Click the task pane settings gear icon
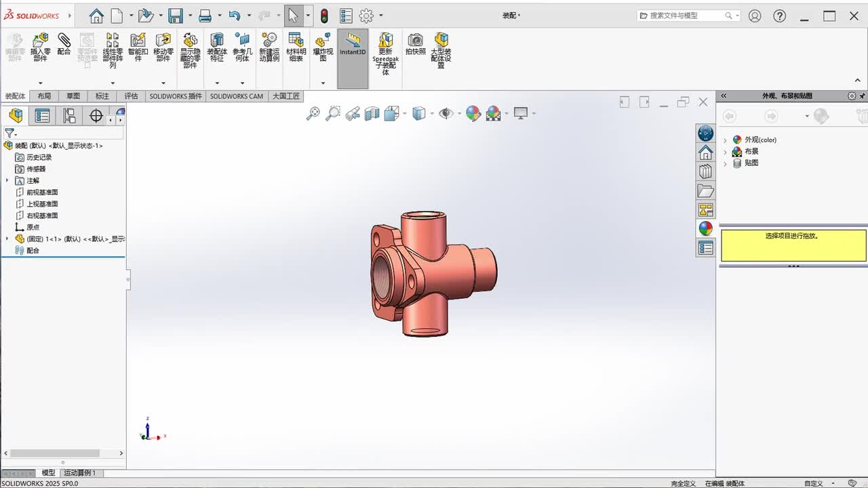The width and height of the screenshot is (868, 488). pos(852,96)
